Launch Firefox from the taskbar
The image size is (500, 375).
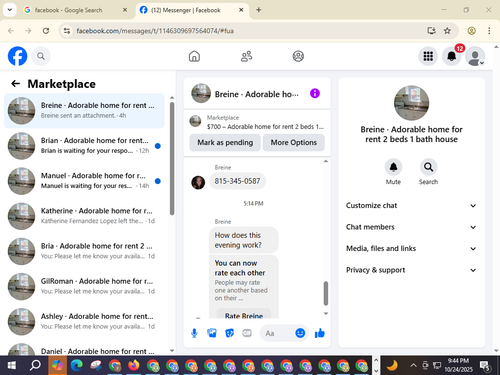[134, 365]
